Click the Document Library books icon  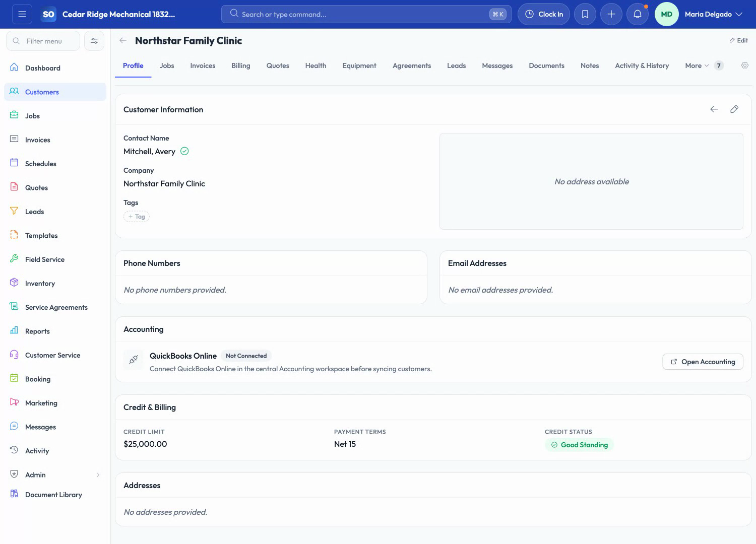(x=14, y=494)
